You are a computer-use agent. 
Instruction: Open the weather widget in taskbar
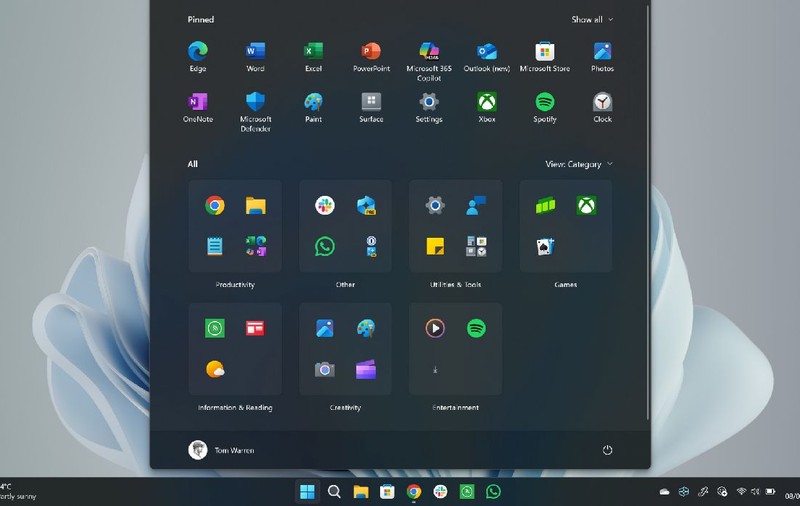[x=18, y=492]
